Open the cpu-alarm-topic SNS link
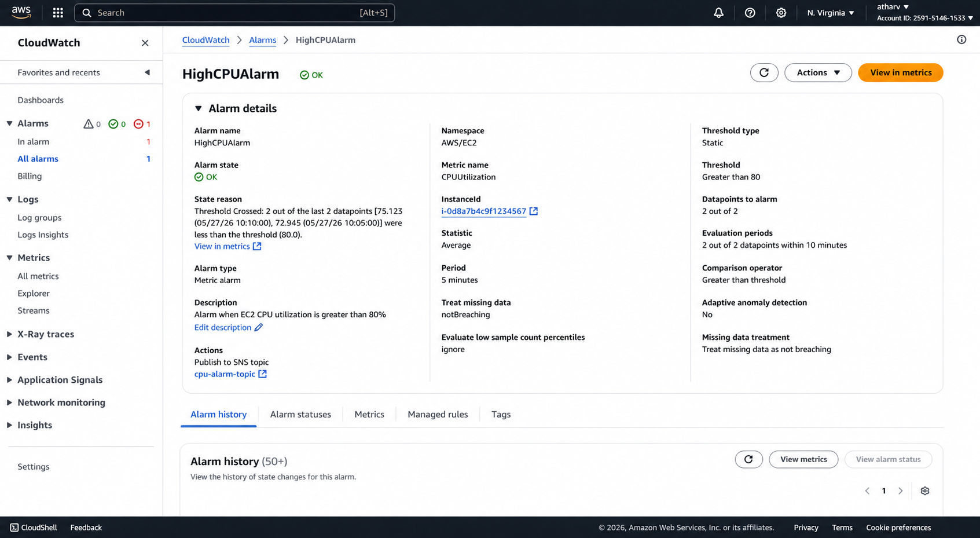 225,374
